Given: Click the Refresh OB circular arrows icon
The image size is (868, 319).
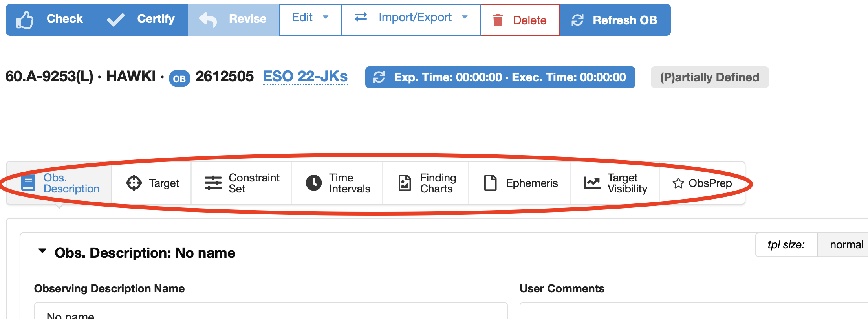Looking at the screenshot, I should click(x=577, y=20).
